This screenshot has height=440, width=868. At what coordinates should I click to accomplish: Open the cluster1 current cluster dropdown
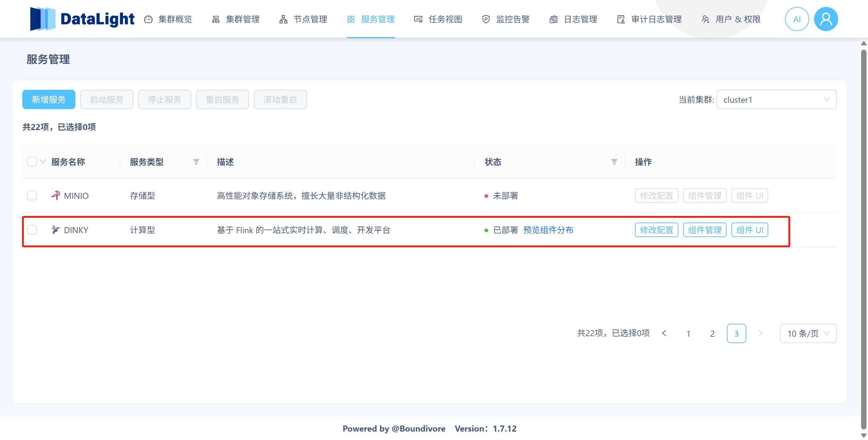pos(776,100)
